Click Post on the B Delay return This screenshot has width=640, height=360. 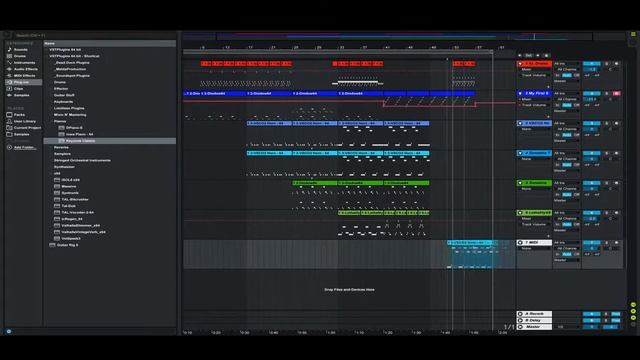[616, 320]
